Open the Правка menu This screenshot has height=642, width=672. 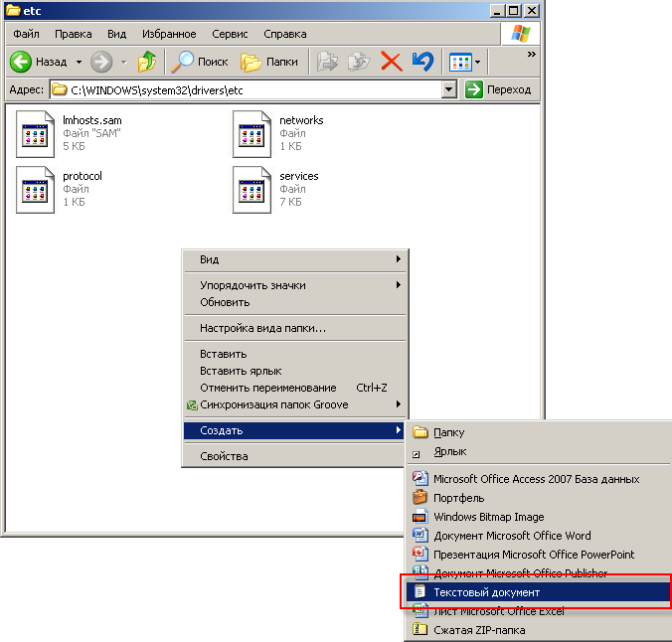pyautogui.click(x=74, y=34)
